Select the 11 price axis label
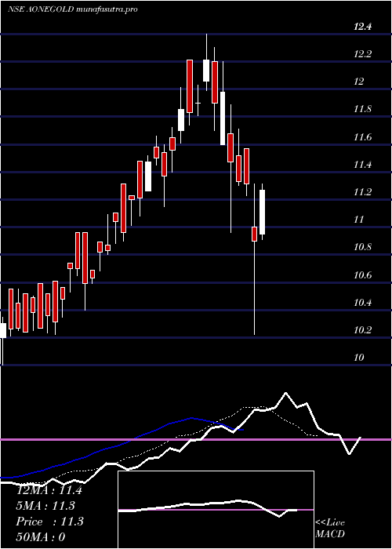Screen dimensions: 392x549 (359, 220)
